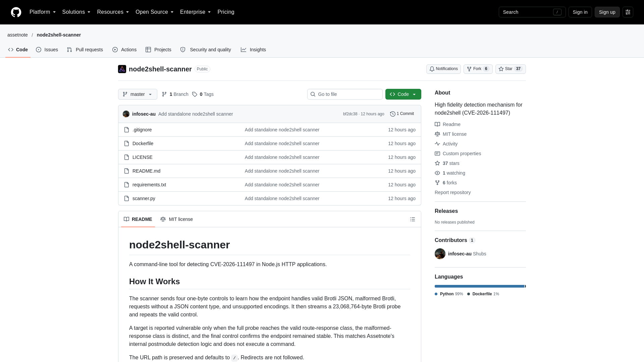Open the README outline list icon

pyautogui.click(x=413, y=219)
